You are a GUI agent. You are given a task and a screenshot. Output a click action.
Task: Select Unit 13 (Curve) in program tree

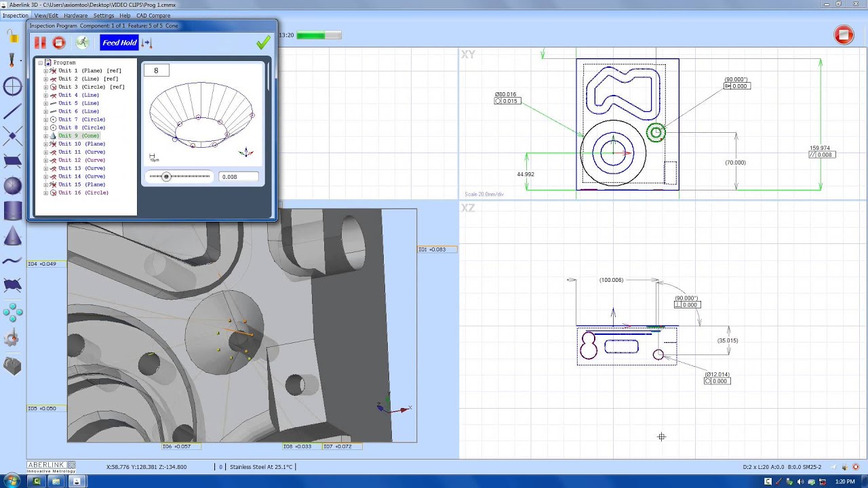[x=81, y=168]
